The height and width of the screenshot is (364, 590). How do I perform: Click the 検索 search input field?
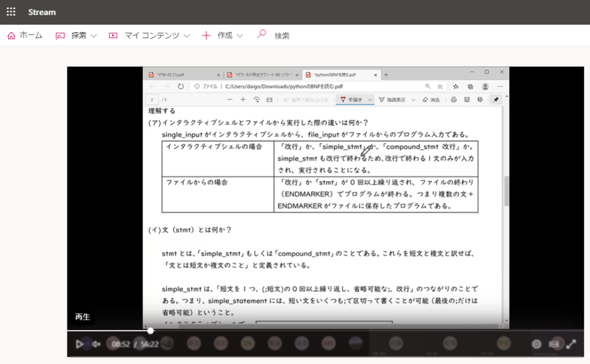click(282, 36)
